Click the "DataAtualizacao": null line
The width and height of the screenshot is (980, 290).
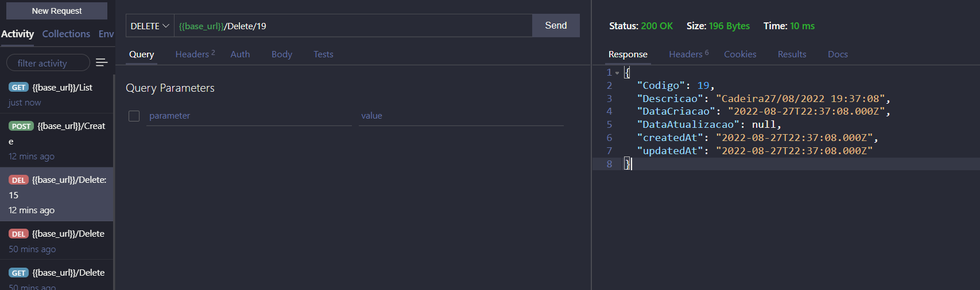709,124
